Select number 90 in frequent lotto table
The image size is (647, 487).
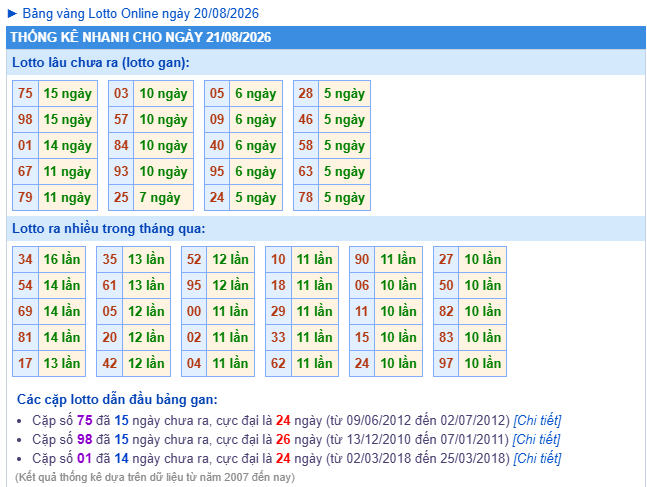click(x=362, y=259)
